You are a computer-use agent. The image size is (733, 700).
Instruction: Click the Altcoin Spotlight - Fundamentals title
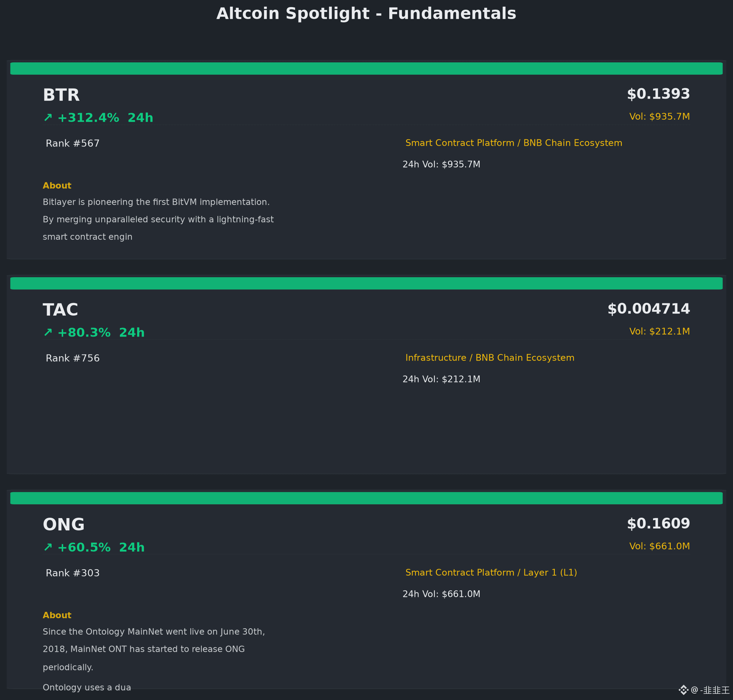click(x=366, y=14)
